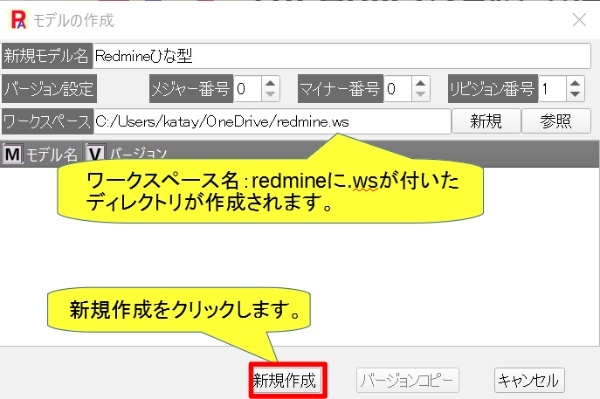Decrease the メジャー番号 value with down arrow
The image size is (600, 399).
click(x=271, y=94)
